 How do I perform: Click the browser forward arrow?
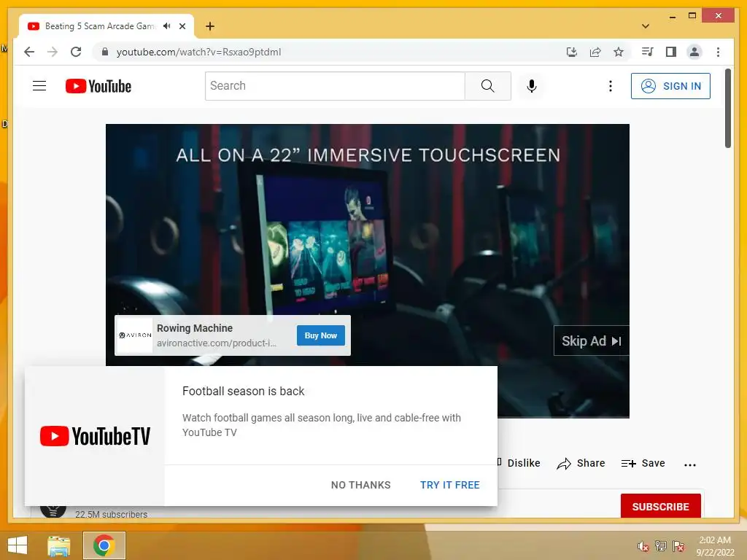click(53, 52)
